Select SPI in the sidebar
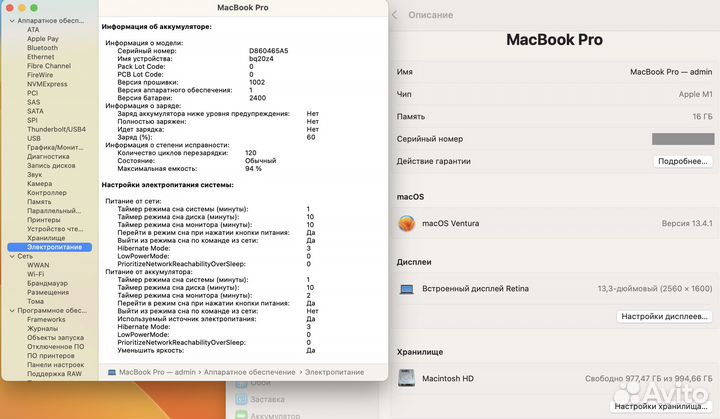720x419 pixels. click(x=32, y=120)
